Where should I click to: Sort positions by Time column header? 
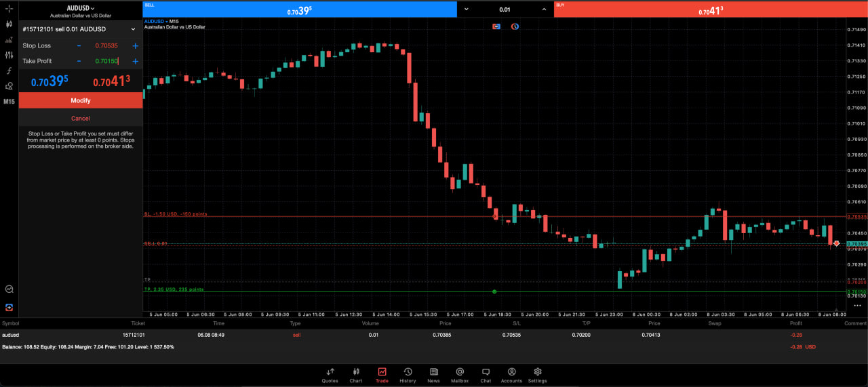218,323
